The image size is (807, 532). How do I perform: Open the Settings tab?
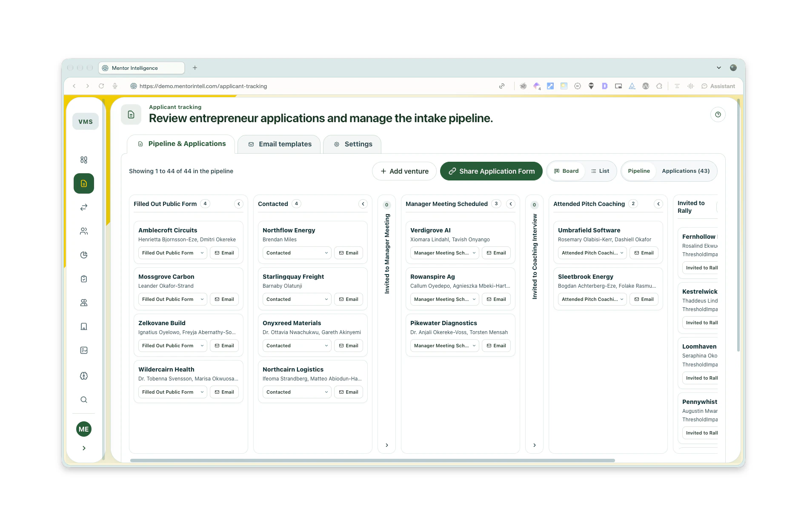pyautogui.click(x=352, y=144)
